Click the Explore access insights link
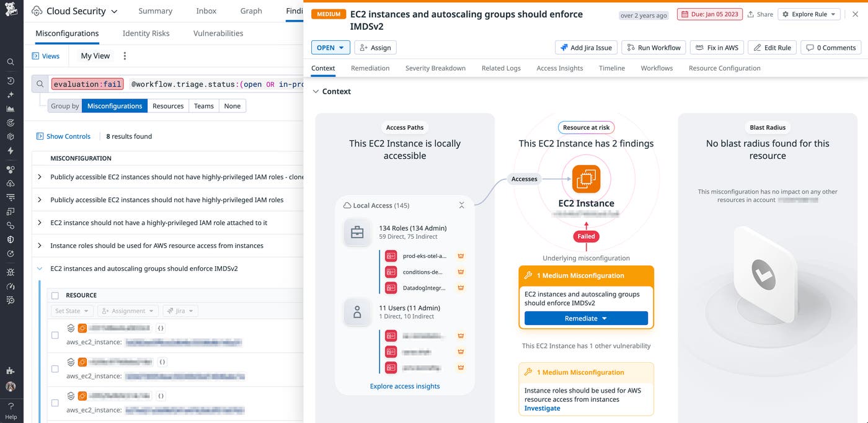This screenshot has width=868, height=423. (404, 386)
